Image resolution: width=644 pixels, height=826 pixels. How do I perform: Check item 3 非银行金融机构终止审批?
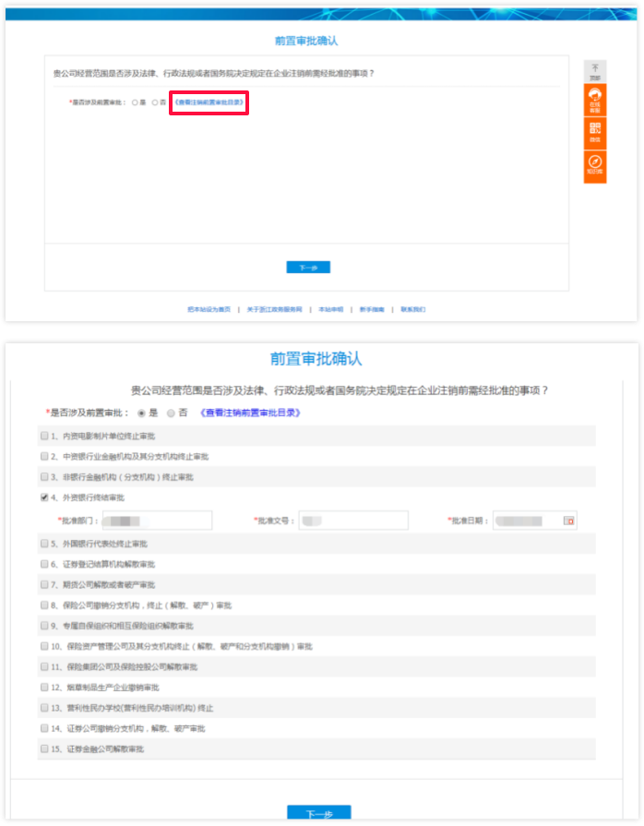pos(45,477)
